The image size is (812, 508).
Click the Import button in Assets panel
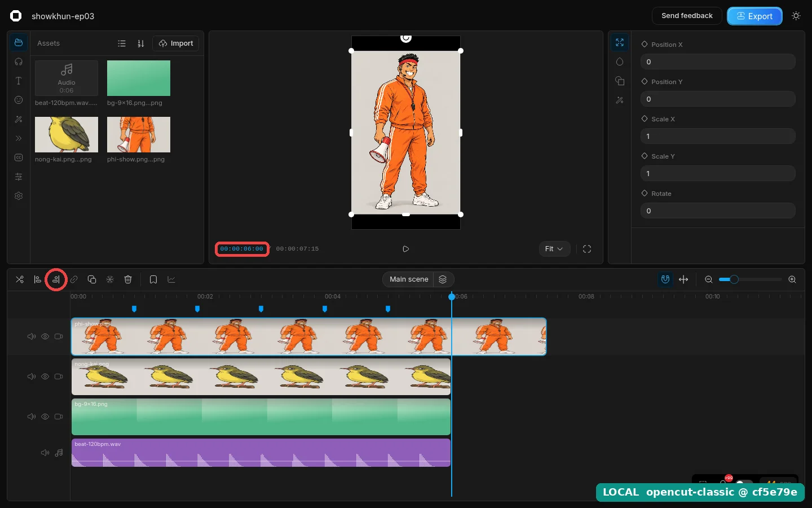click(176, 43)
